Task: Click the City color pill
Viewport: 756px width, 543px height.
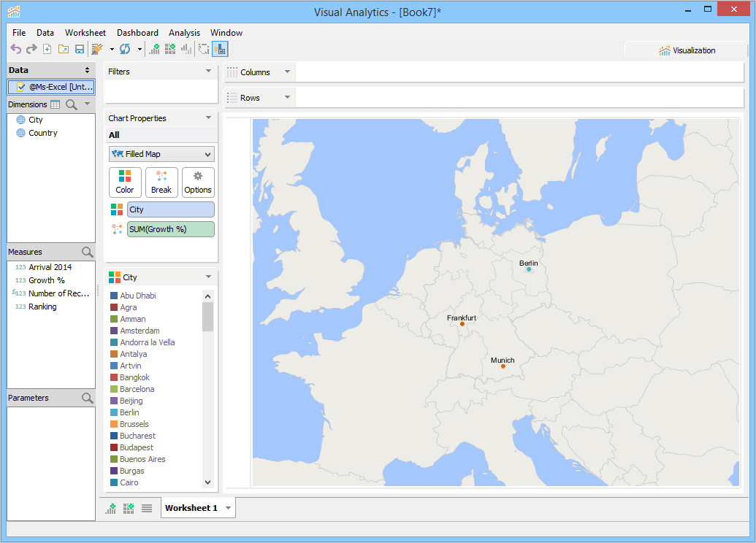Action: 171,209
